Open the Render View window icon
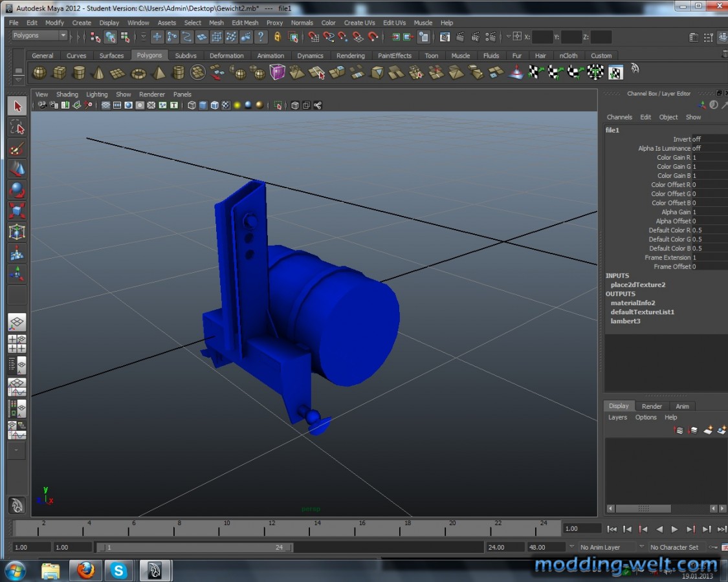The width and height of the screenshot is (728, 582). click(445, 37)
